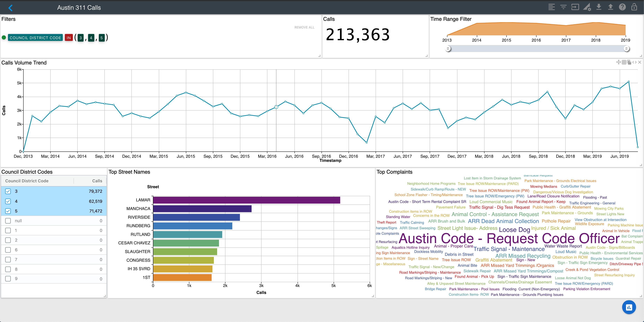Click the blue add-chart floating button
The height and width of the screenshot is (322, 644).
point(629,307)
